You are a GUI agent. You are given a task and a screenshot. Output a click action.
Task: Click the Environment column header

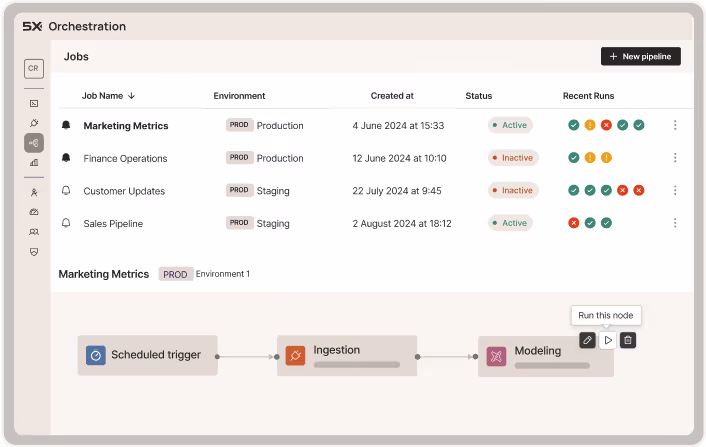point(239,96)
